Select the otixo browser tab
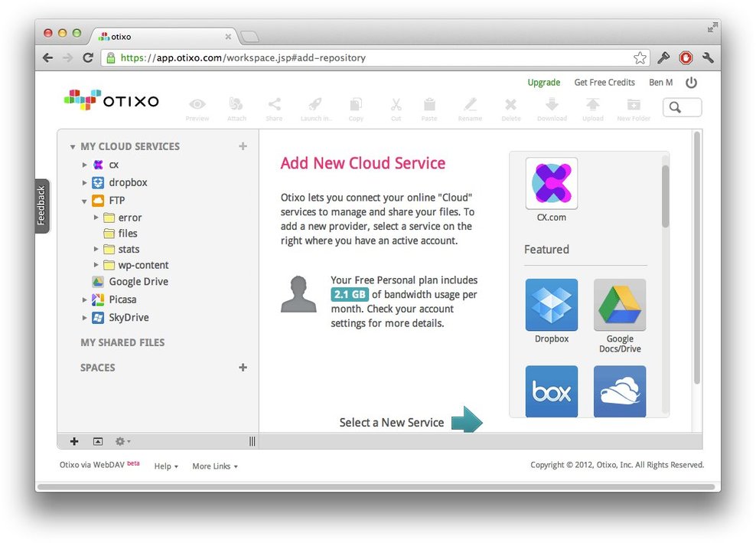The width and height of the screenshot is (756, 543). tap(164, 37)
